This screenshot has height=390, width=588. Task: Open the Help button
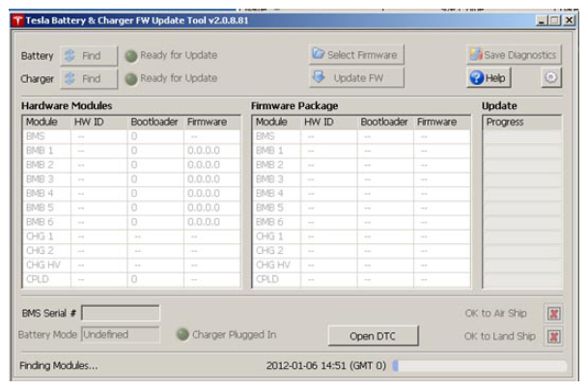point(489,77)
